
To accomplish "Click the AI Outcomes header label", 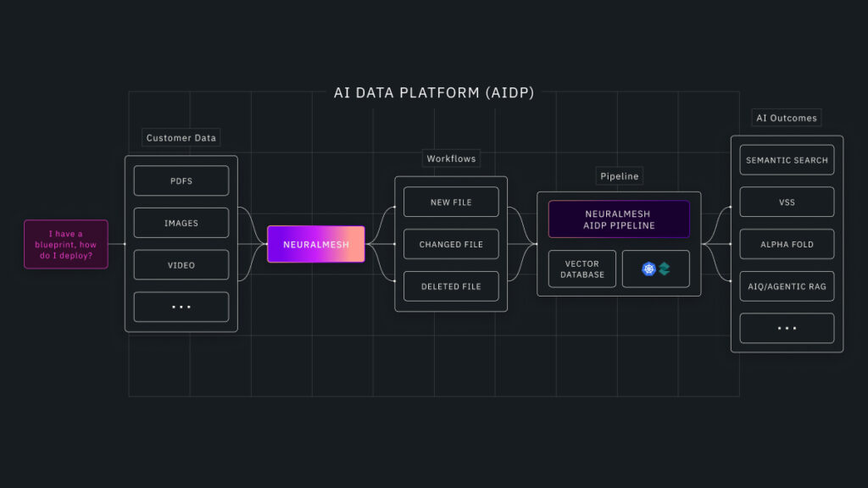I will pyautogui.click(x=787, y=118).
